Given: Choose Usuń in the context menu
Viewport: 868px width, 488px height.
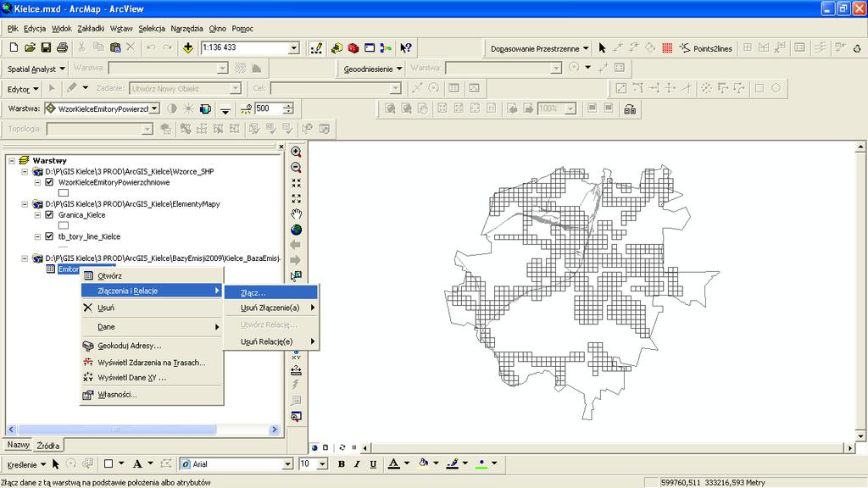Looking at the screenshot, I should [152, 308].
